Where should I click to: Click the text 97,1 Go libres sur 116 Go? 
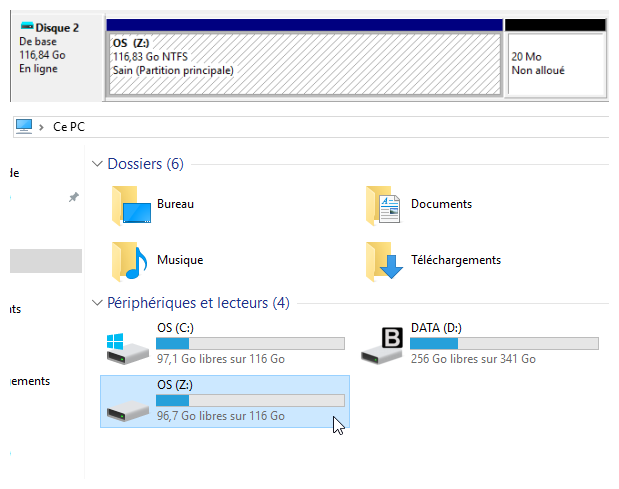(x=221, y=359)
